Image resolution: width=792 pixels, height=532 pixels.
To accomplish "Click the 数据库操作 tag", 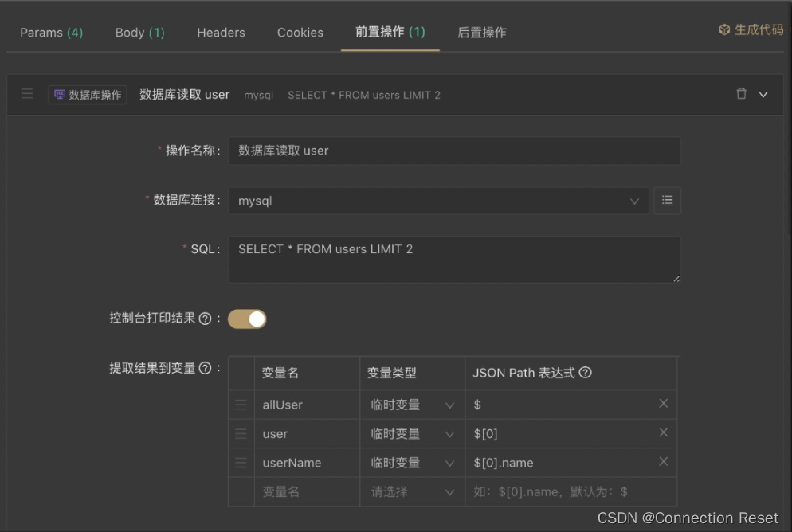I will tap(88, 95).
